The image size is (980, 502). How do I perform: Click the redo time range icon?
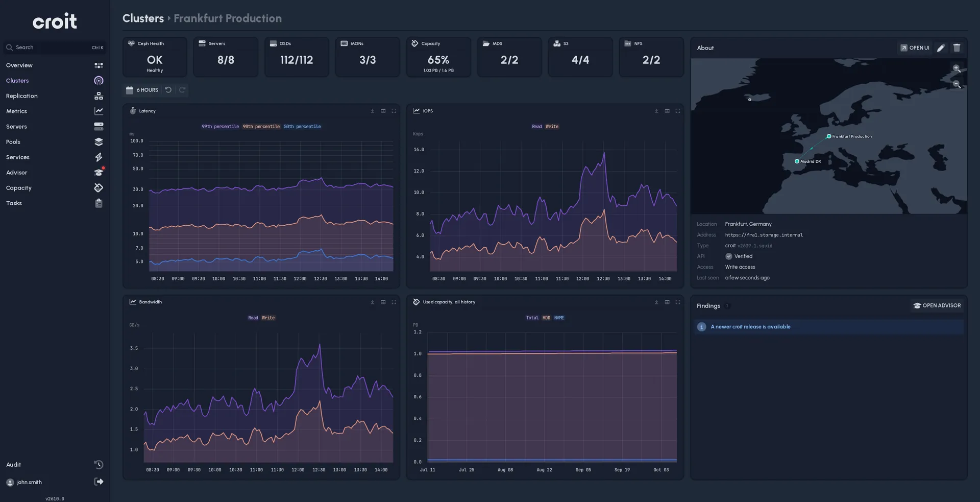point(182,90)
